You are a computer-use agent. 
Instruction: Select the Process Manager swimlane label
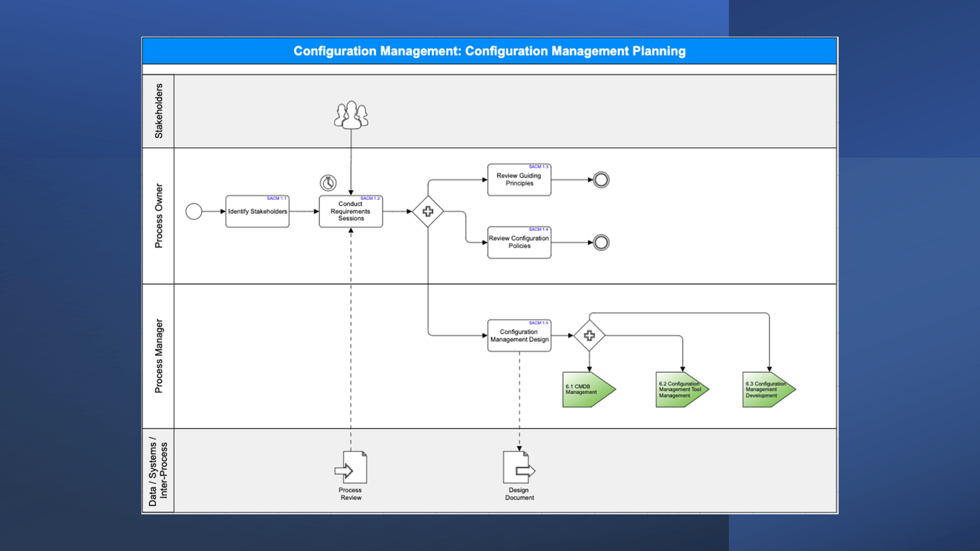[158, 356]
